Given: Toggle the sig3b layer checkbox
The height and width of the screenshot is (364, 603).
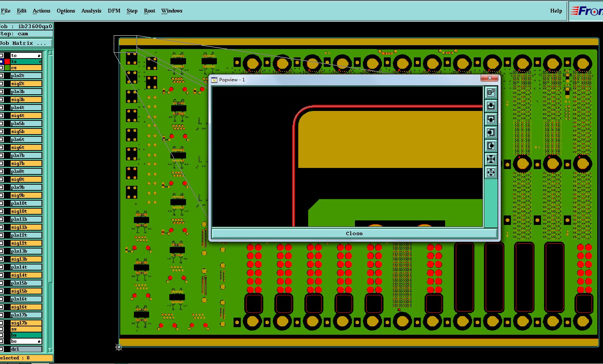Looking at the screenshot, I should click(2, 100).
